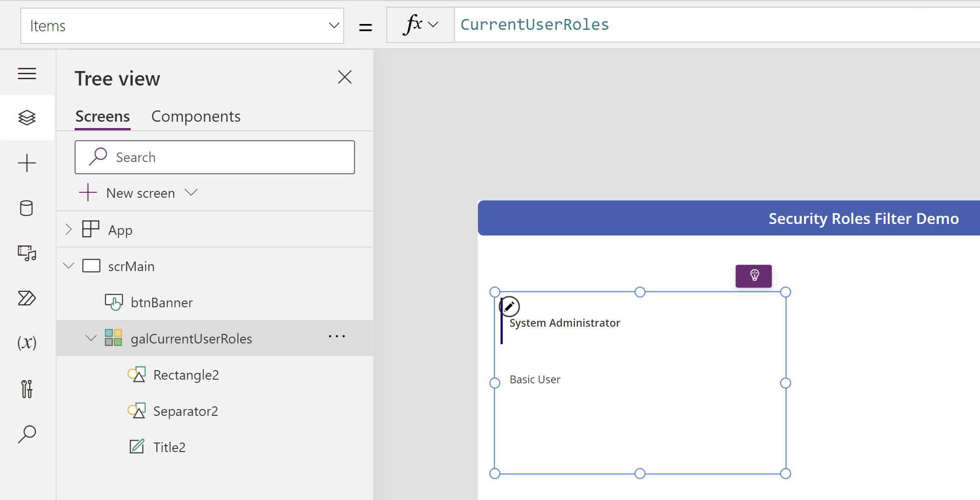This screenshot has height=500, width=980.
Task: Open the Media icon in sidebar
Action: (27, 253)
